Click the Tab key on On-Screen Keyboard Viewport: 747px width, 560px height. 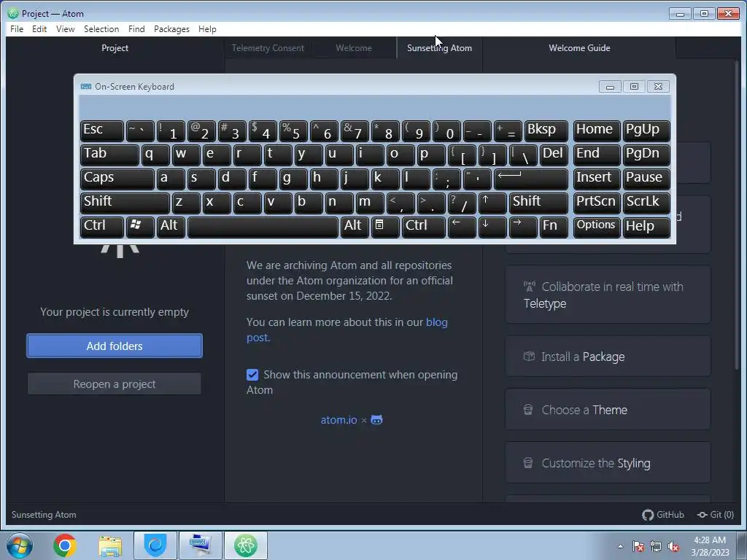click(x=109, y=155)
